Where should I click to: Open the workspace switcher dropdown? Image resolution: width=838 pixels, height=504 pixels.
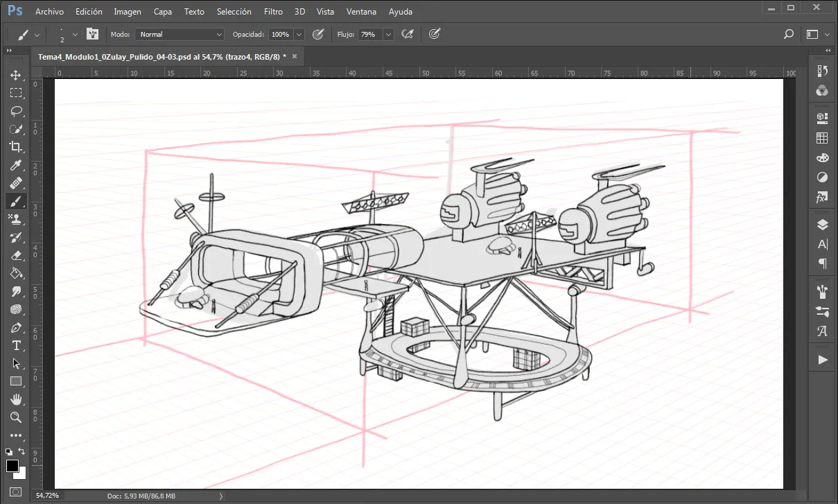pos(818,34)
